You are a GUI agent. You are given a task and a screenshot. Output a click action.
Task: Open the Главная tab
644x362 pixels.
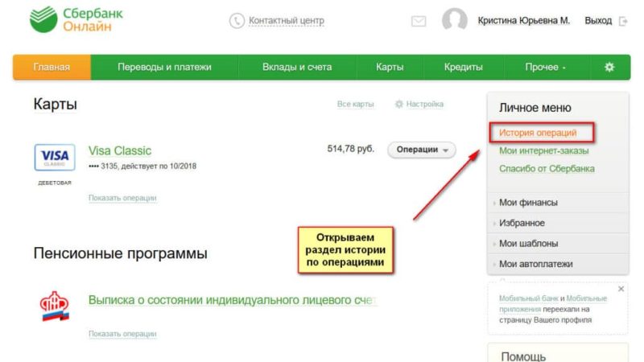[52, 67]
